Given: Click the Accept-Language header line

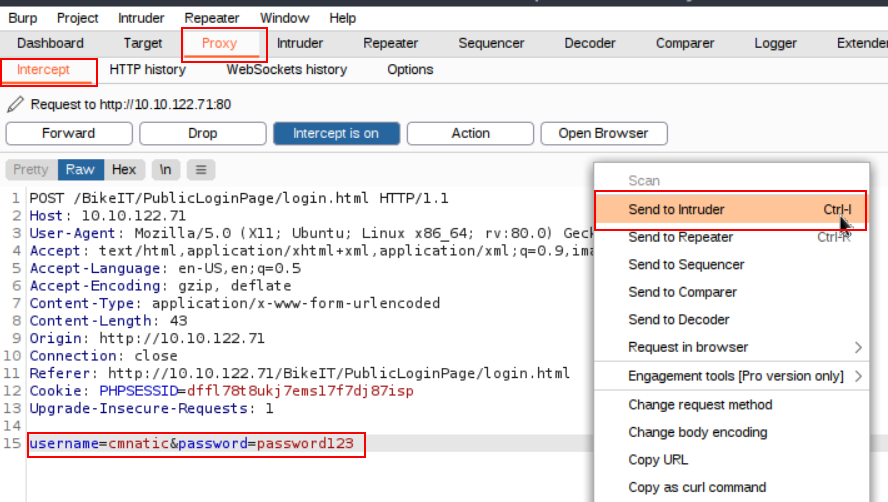Looking at the screenshot, I should tap(165, 268).
